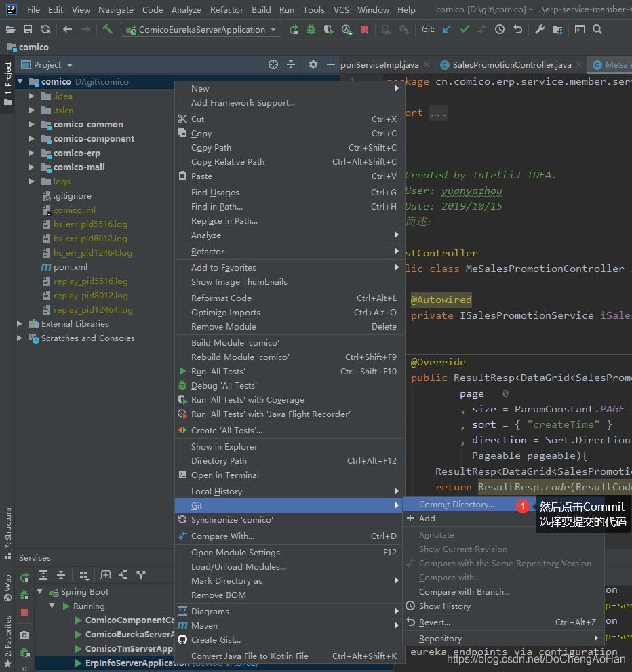Click the locate target icon in Project panel
The image size is (632, 672).
coord(273,64)
